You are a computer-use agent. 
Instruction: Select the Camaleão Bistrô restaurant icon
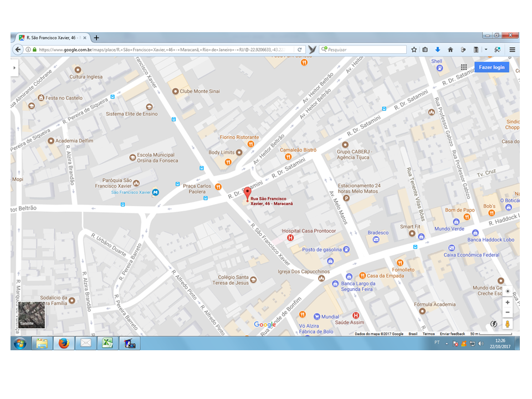click(288, 156)
